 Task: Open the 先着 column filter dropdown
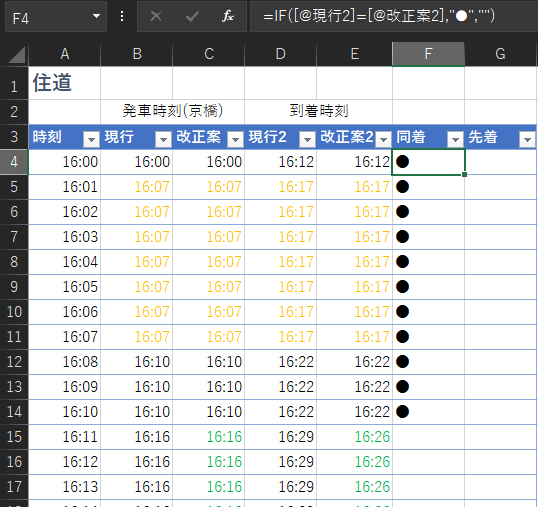[528, 139]
